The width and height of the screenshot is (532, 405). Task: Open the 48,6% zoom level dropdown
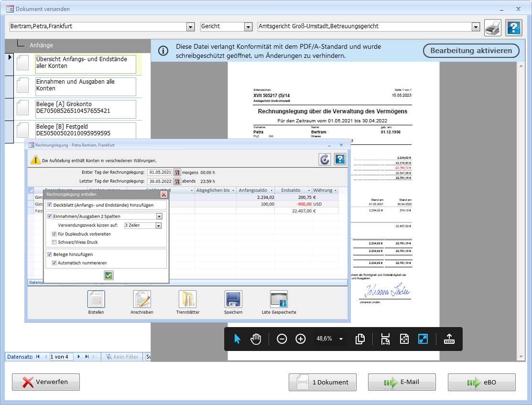tap(341, 339)
